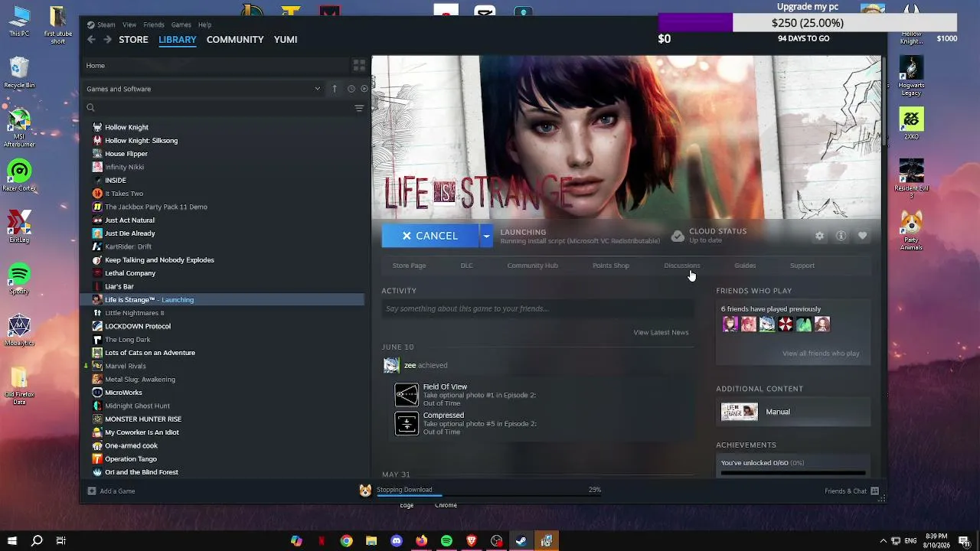Open the Help menu
This screenshot has width=980, height=551.
pyautogui.click(x=205, y=24)
